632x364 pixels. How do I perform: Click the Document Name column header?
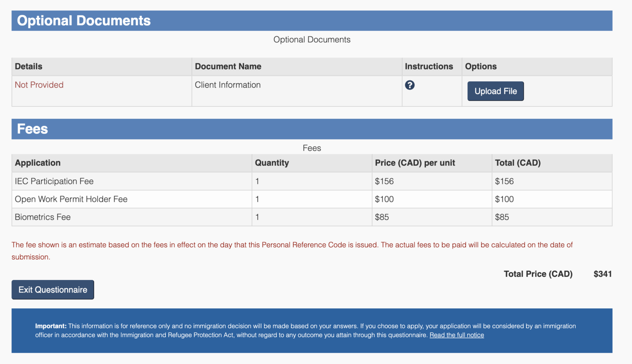tap(228, 66)
